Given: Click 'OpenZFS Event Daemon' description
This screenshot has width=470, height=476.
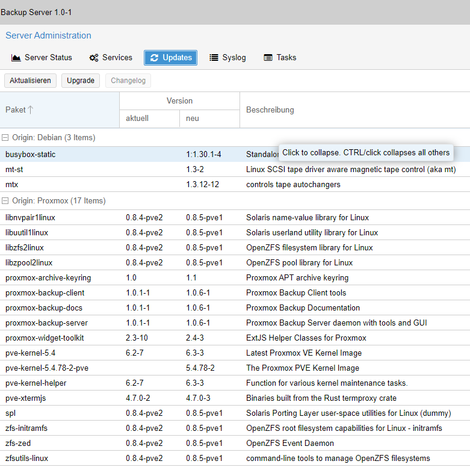Looking at the screenshot, I should point(290,444).
